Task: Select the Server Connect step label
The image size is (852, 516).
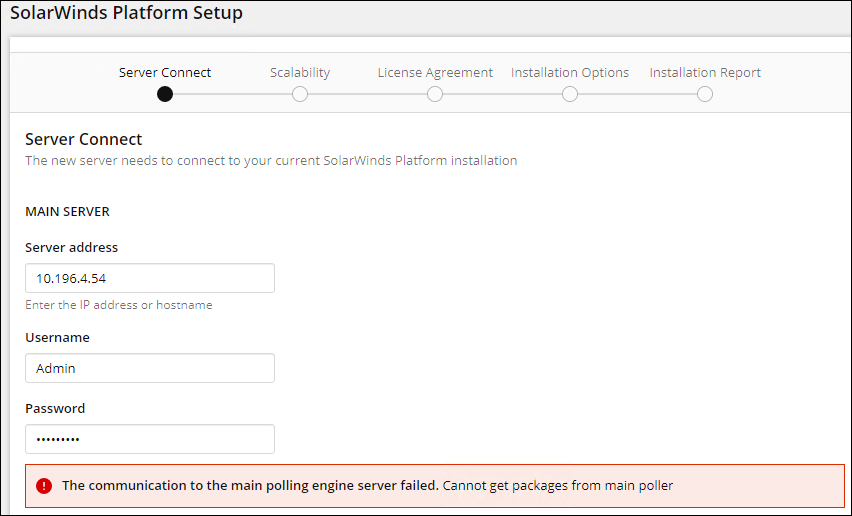Action: [x=165, y=72]
